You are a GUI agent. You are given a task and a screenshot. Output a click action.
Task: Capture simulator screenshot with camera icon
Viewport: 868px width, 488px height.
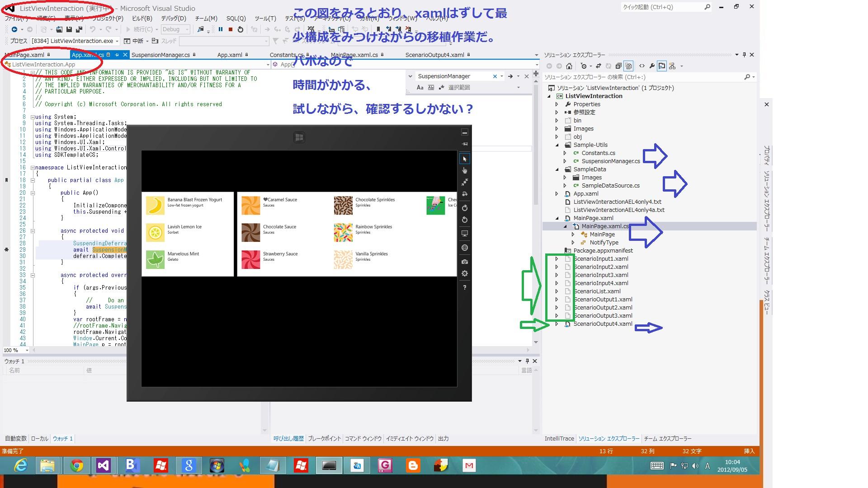click(464, 262)
